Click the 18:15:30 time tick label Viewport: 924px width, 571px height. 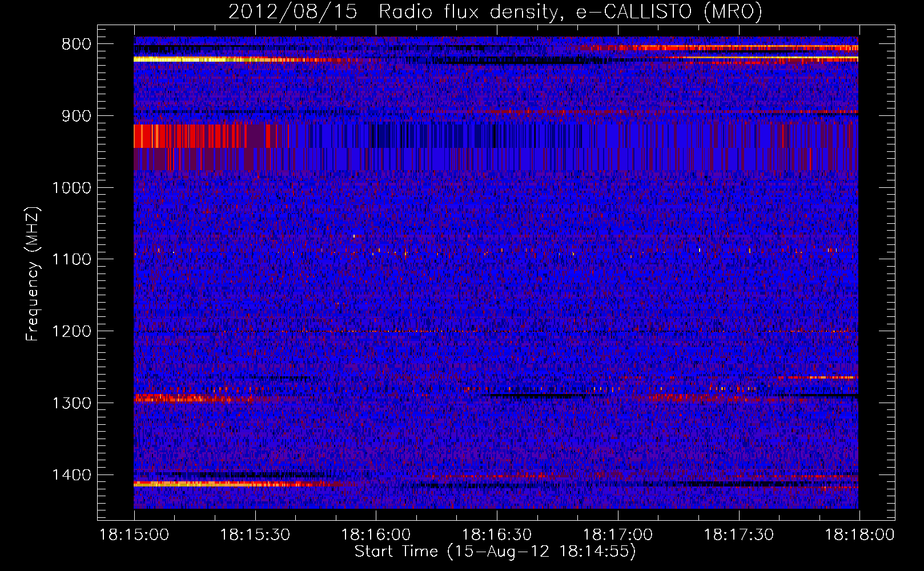pos(255,535)
